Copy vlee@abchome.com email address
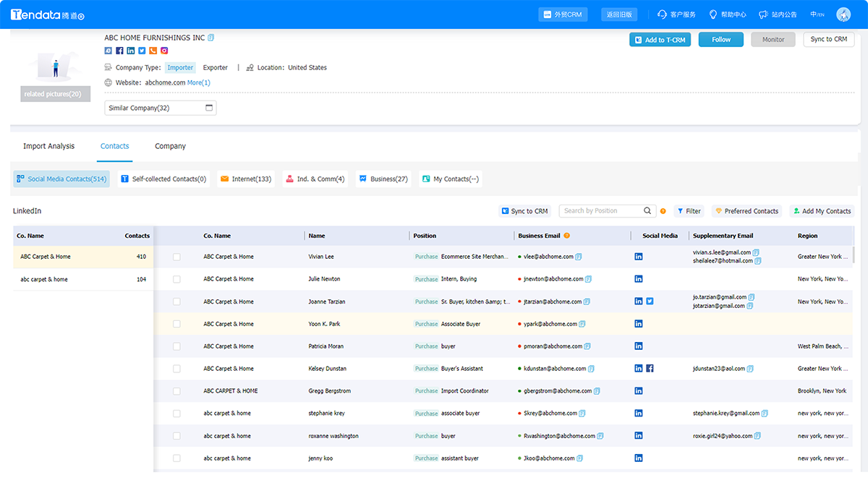This screenshot has height=488, width=868. [579, 257]
